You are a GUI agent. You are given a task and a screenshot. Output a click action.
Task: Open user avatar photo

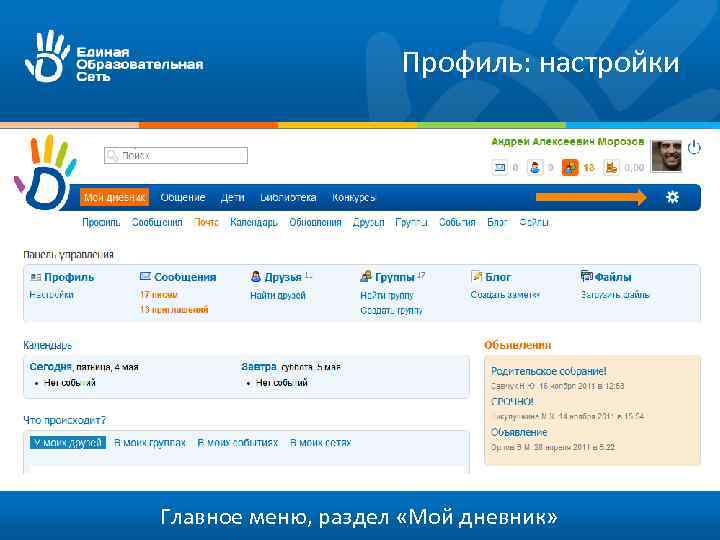pos(667,156)
